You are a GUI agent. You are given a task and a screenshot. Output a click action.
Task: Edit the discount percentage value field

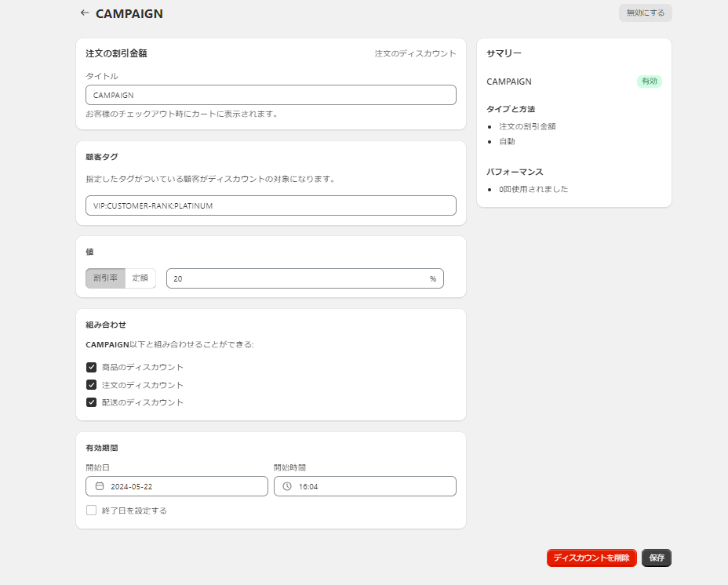click(298, 278)
